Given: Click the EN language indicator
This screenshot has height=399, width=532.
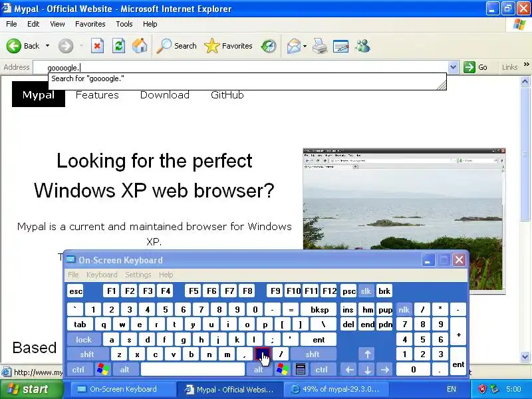Looking at the screenshot, I should (452, 389).
